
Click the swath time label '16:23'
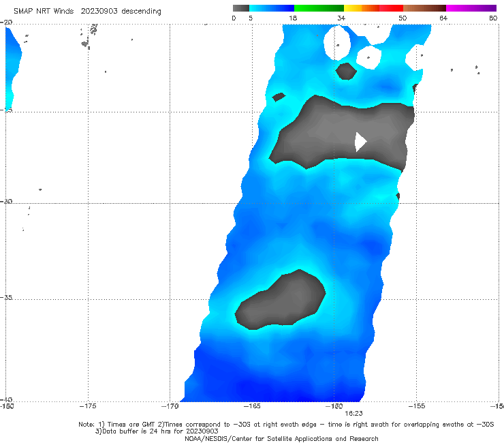[x=353, y=414]
